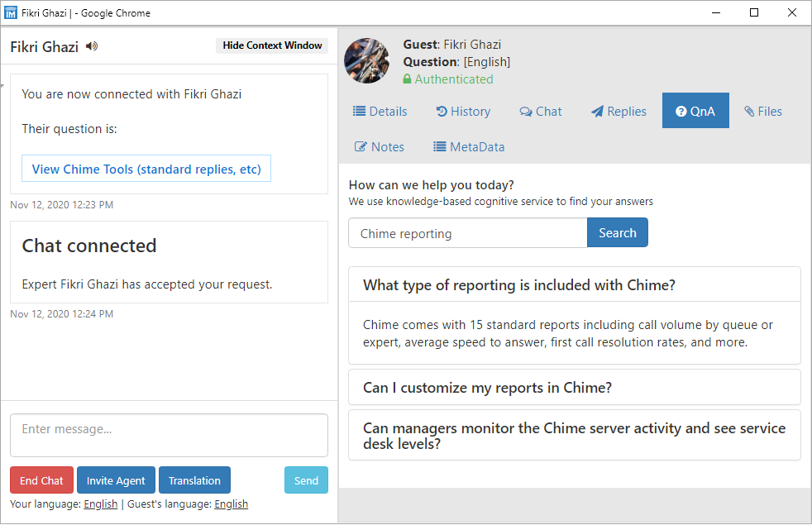Open the History tab
This screenshot has width=812, height=525.
tap(464, 112)
